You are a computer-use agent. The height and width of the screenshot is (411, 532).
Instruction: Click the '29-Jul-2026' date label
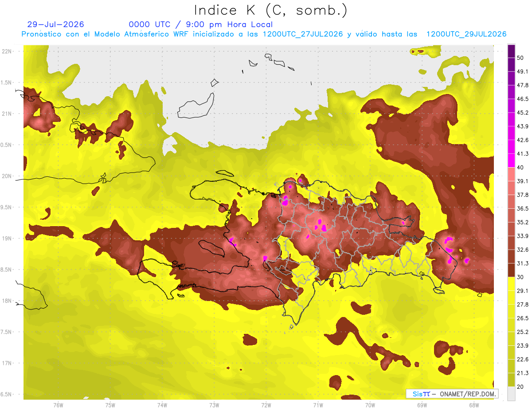pos(55,24)
